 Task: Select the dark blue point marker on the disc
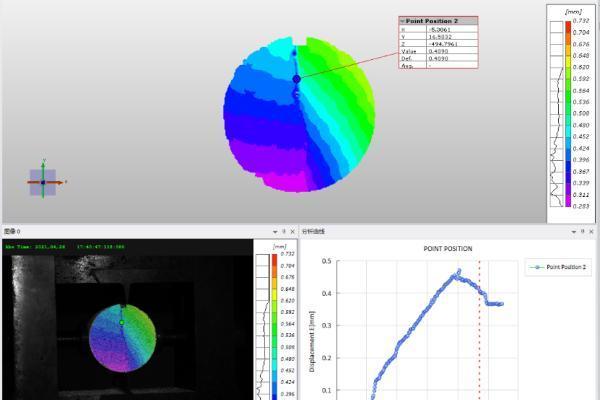pyautogui.click(x=297, y=79)
